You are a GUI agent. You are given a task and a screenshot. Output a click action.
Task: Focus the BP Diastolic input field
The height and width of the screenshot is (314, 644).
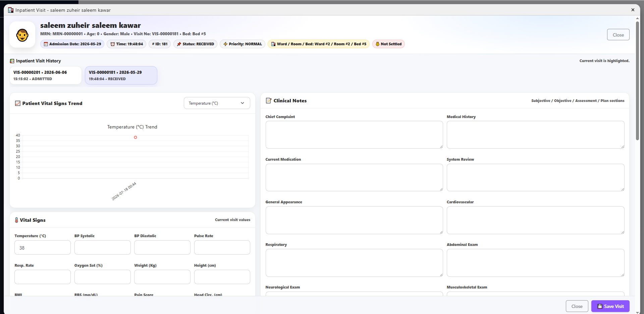click(x=162, y=248)
